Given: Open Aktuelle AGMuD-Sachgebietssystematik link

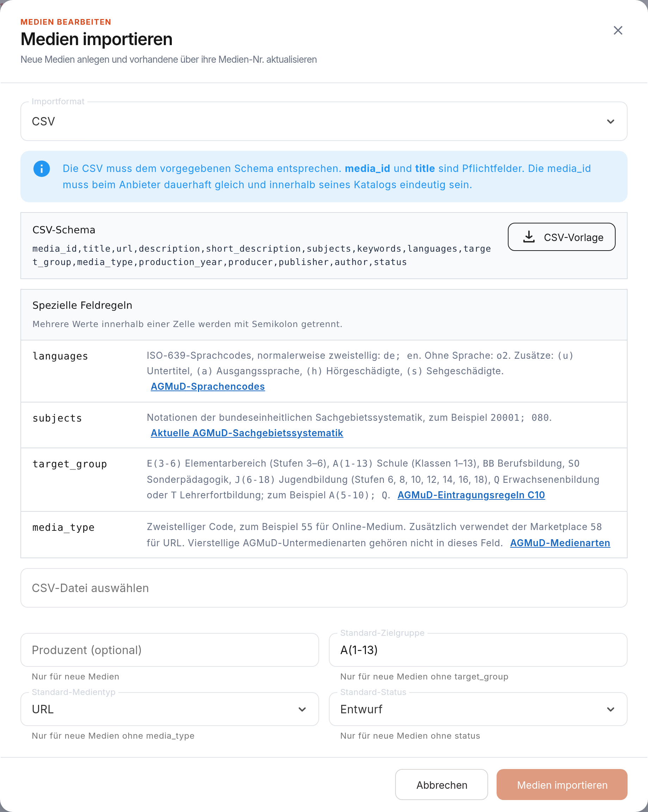Looking at the screenshot, I should coord(247,433).
